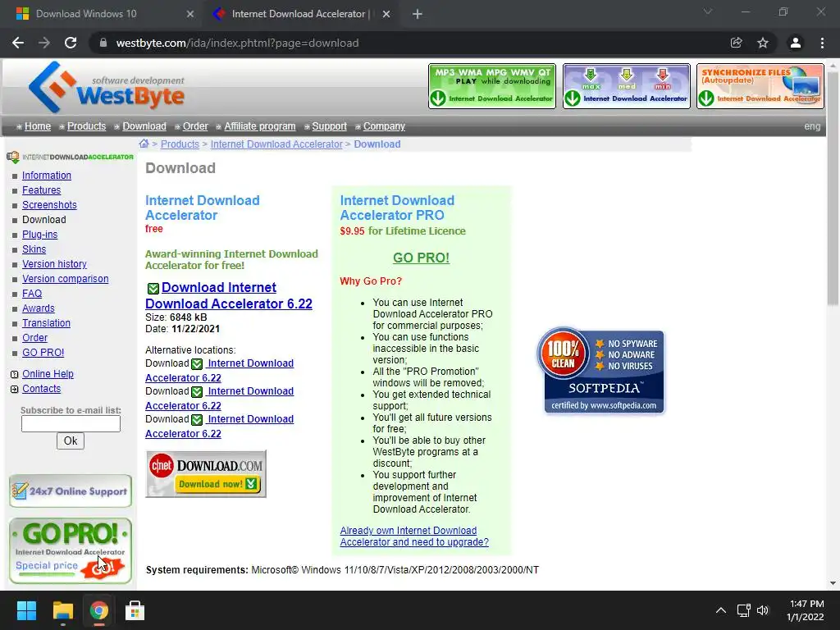Click the Skins sidebar link
Image resolution: width=840 pixels, height=630 pixels.
pos(34,249)
